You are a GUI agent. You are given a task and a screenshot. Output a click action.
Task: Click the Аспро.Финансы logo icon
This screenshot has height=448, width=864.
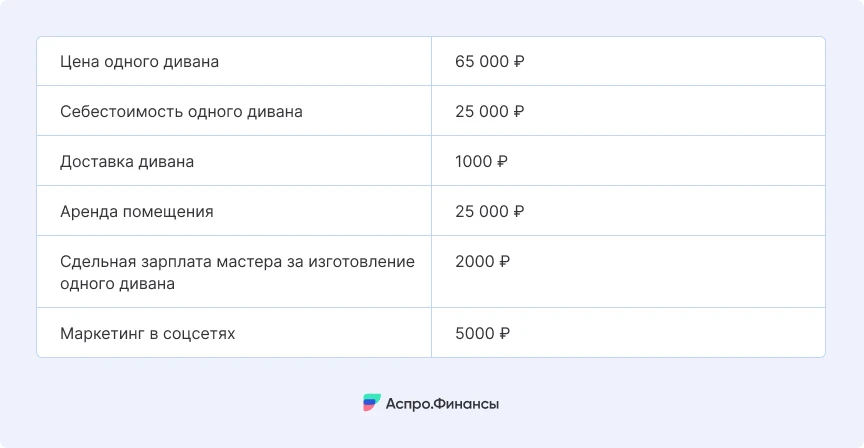click(x=372, y=403)
